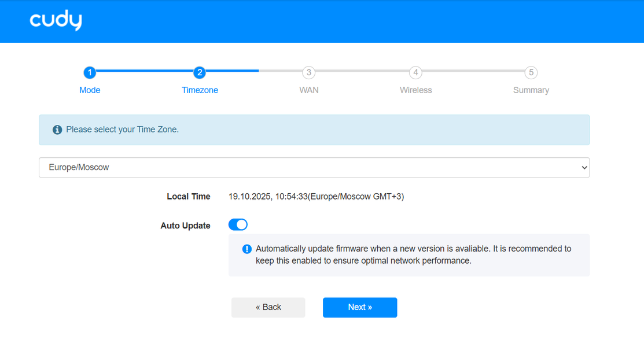The image size is (644, 347).
Task: Click exclamation icon in auto update note
Action: (x=246, y=249)
